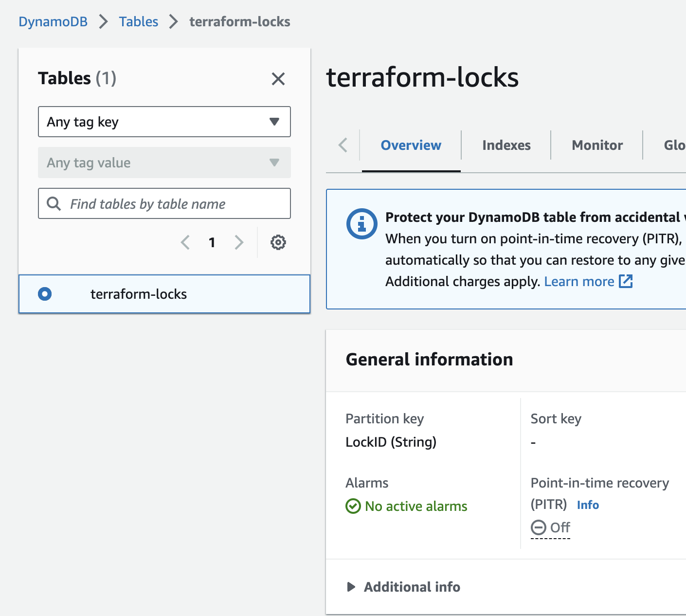
Task: Go to next page of tables
Action: point(238,242)
